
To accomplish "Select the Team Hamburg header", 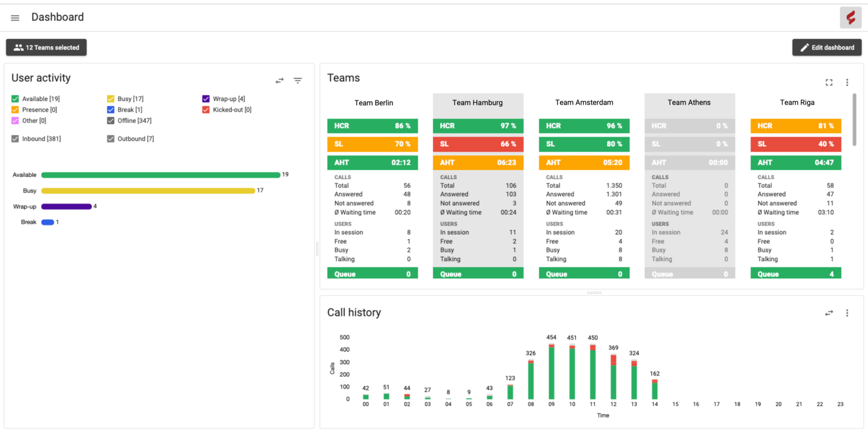I will click(x=477, y=103).
